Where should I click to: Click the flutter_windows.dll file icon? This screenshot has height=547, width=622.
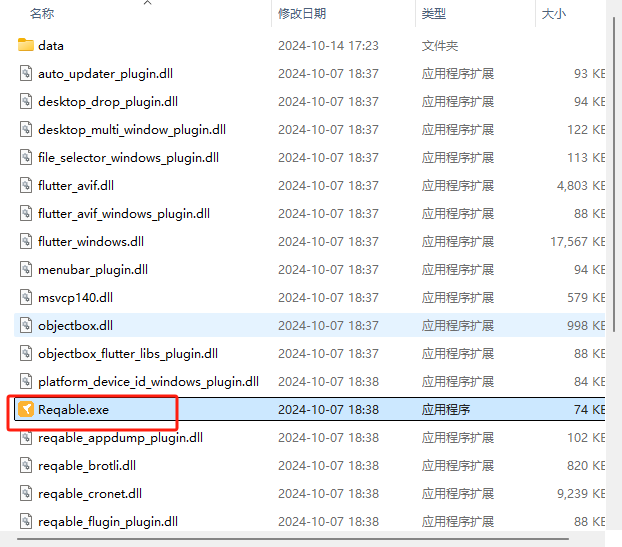[x=26, y=241]
